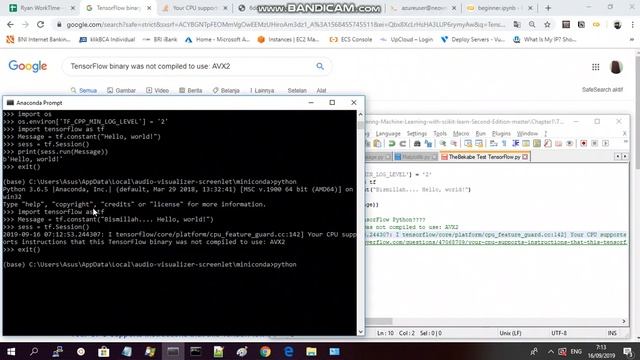The width and height of the screenshot is (640, 360).
Task: Click the Notepad++ play macro icon
Action: click(x=605, y=143)
